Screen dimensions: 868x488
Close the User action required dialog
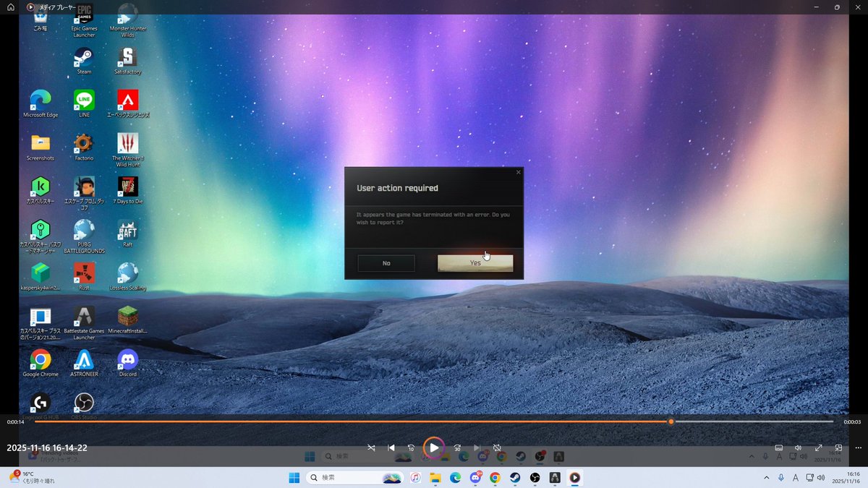(518, 172)
